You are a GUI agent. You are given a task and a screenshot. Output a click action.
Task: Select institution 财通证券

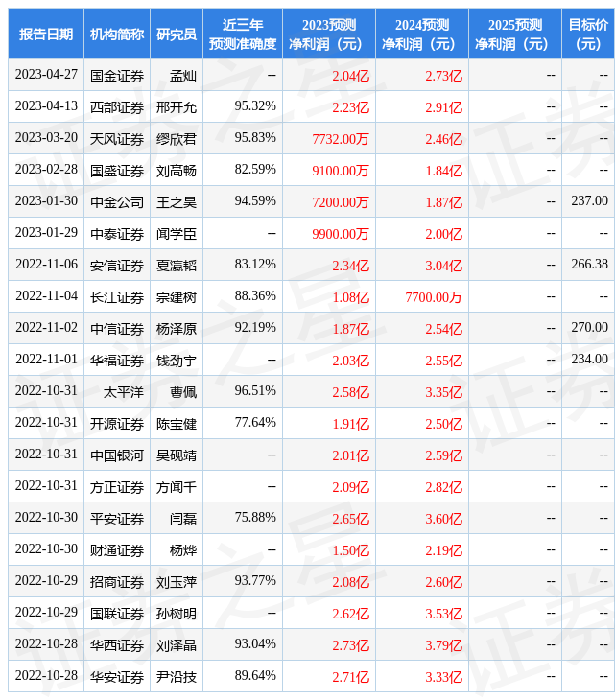(x=117, y=551)
